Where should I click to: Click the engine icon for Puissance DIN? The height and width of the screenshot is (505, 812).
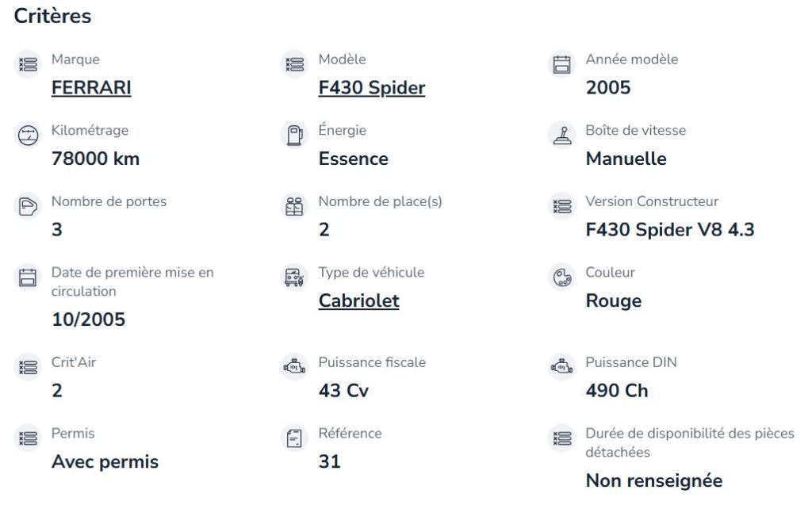coord(562,368)
